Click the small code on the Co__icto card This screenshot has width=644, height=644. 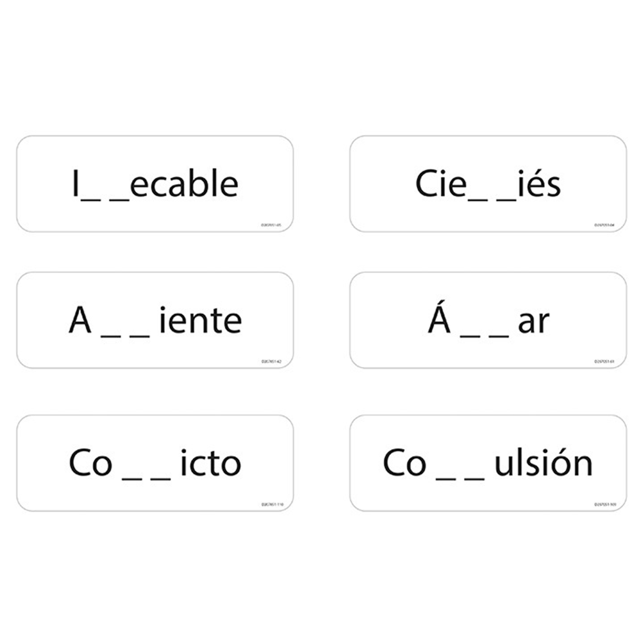[272, 504]
